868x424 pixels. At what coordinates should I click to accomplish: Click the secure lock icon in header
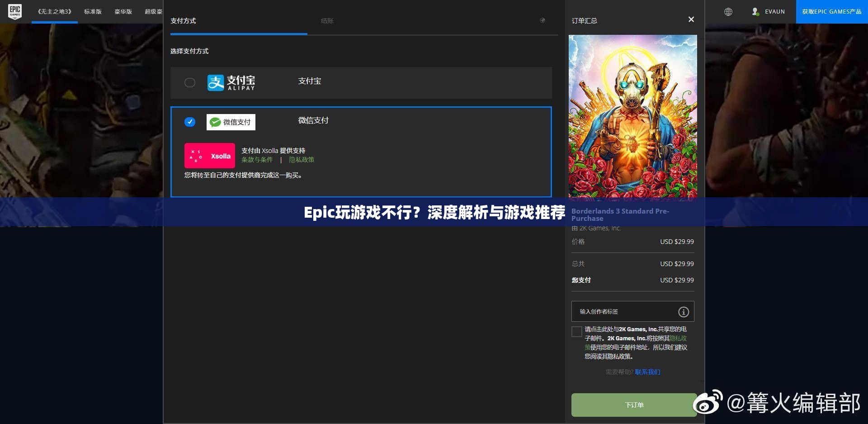tap(542, 20)
